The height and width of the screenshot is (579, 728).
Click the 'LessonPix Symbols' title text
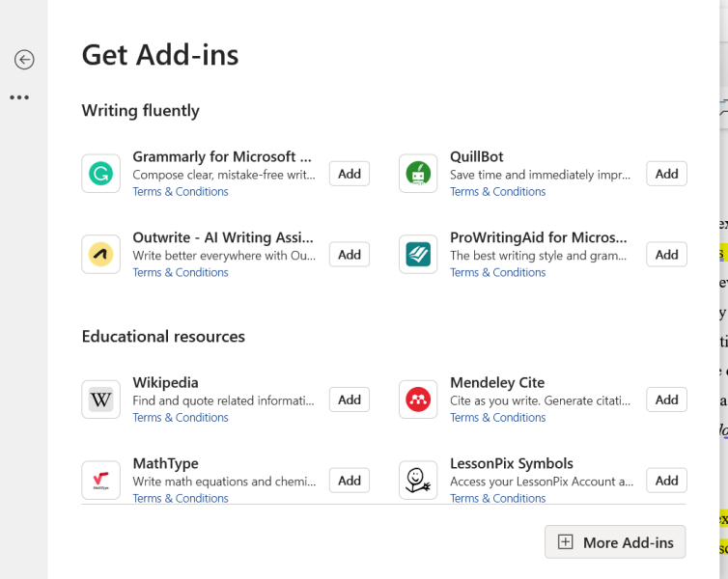(512, 463)
